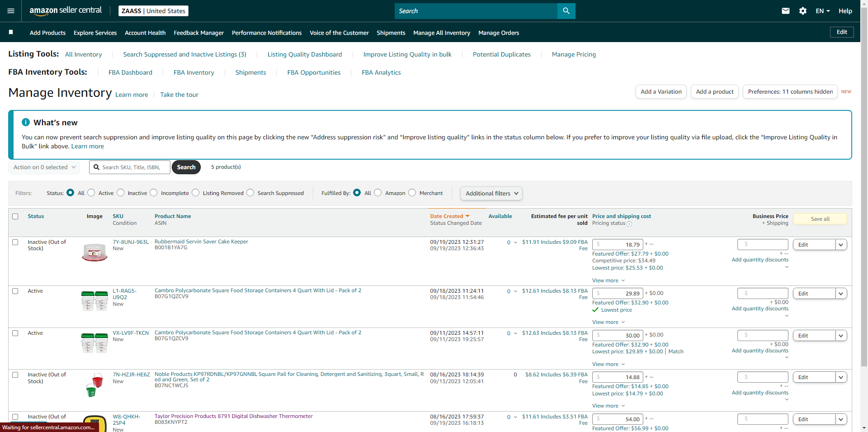
Task: Open the Take the tour link
Action: (179, 95)
